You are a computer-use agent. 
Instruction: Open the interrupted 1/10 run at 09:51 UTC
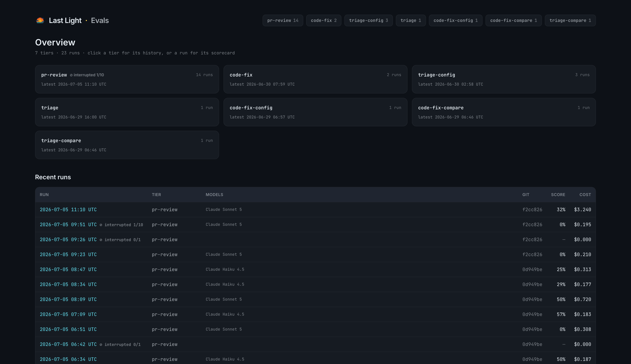pos(68,225)
